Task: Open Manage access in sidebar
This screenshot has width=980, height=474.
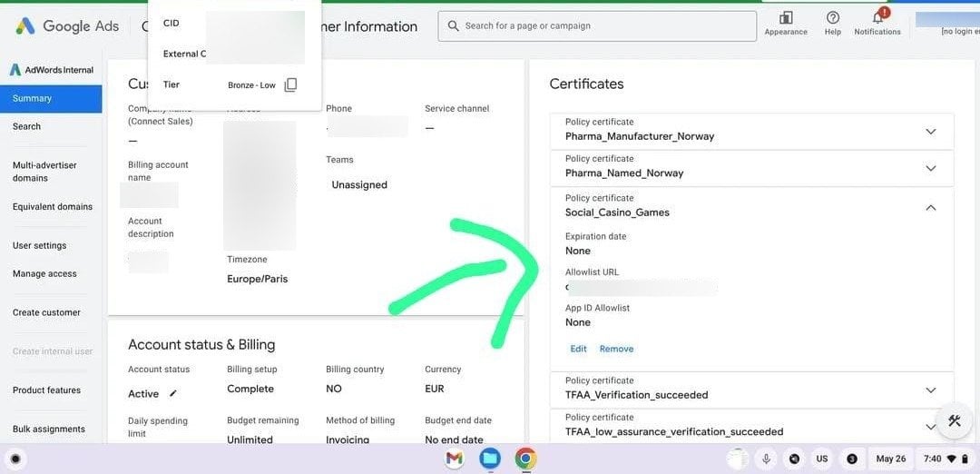Action: pyautogui.click(x=44, y=274)
